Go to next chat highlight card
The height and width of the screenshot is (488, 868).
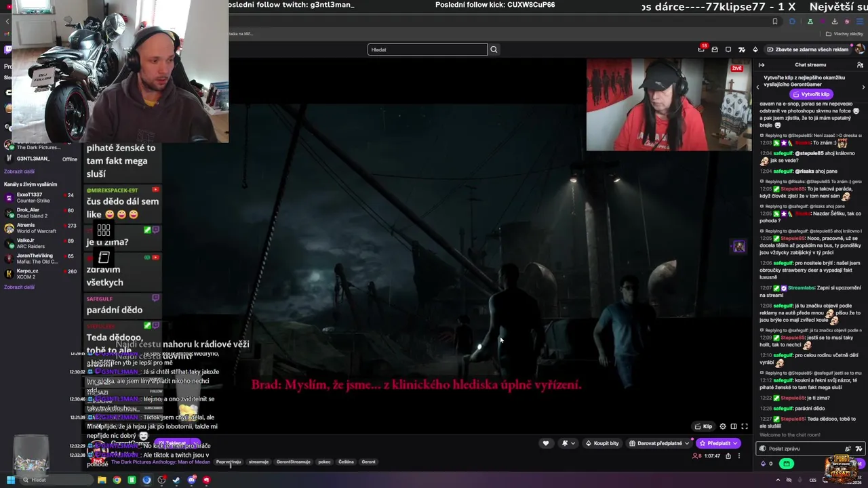coord(863,87)
